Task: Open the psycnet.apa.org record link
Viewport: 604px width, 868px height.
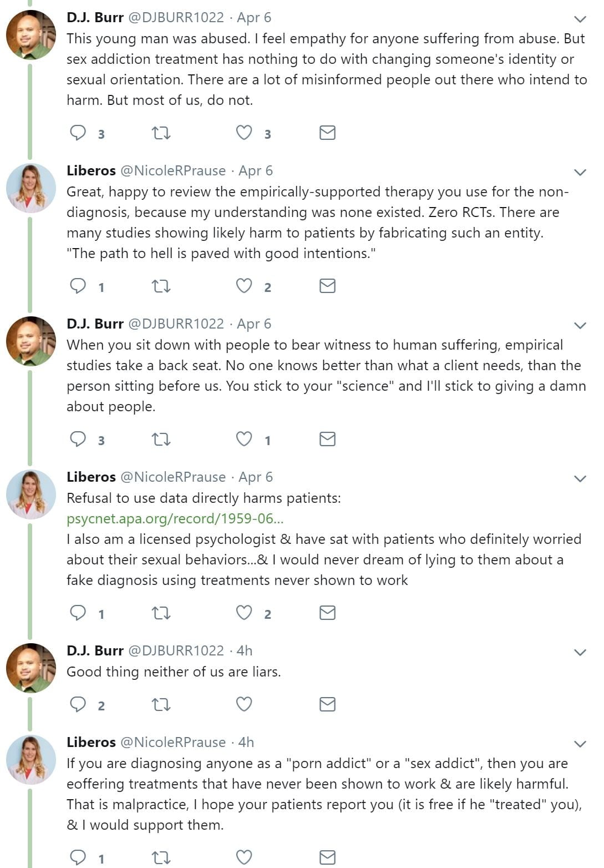Action: 175,519
